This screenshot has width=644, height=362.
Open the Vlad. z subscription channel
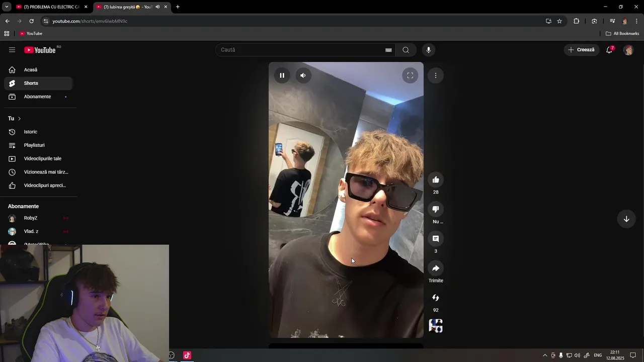pos(38,231)
